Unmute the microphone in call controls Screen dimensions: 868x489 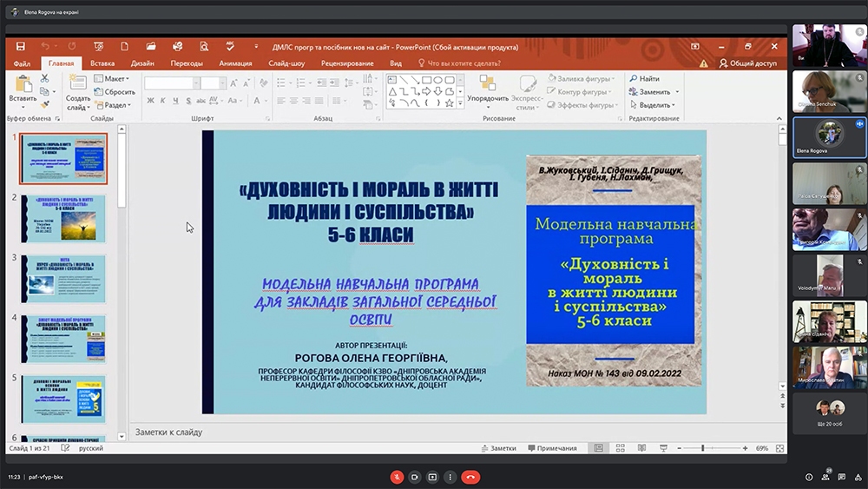point(397,477)
